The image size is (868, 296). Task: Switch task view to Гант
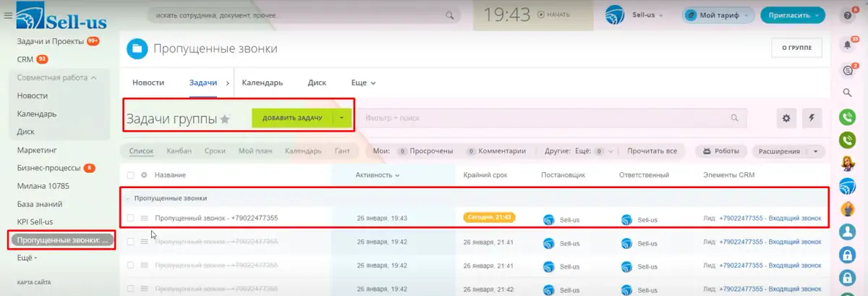[x=342, y=151]
